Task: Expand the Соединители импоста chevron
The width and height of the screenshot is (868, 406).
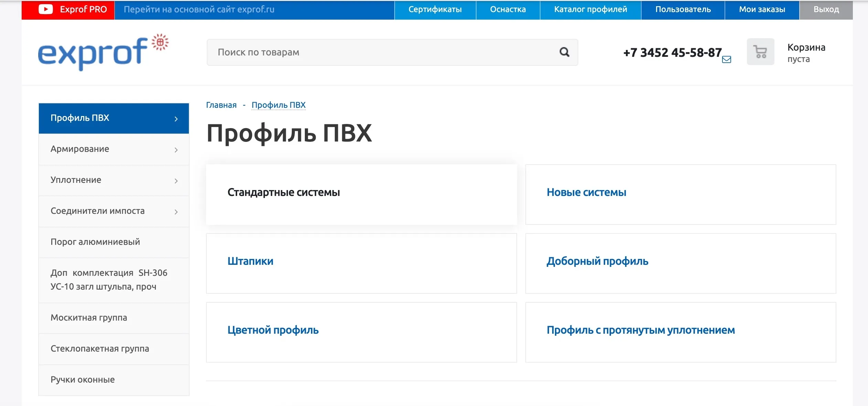Action: [176, 212]
